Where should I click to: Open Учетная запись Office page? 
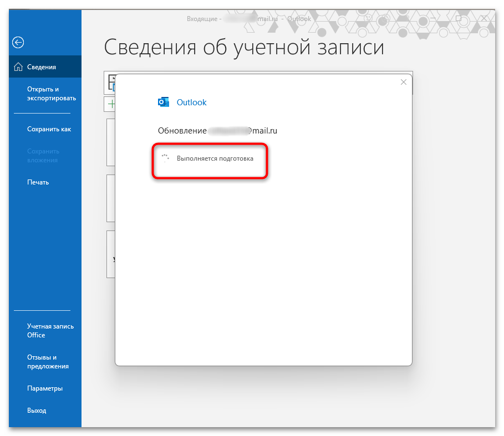(x=50, y=331)
